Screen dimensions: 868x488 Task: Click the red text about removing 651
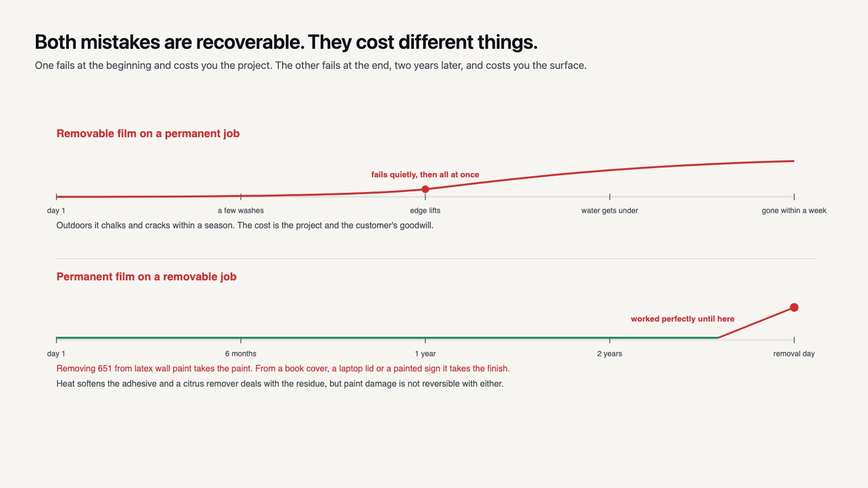[x=283, y=369]
